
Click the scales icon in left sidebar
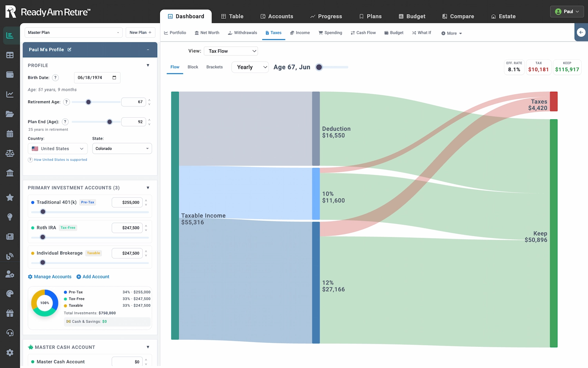click(10, 153)
